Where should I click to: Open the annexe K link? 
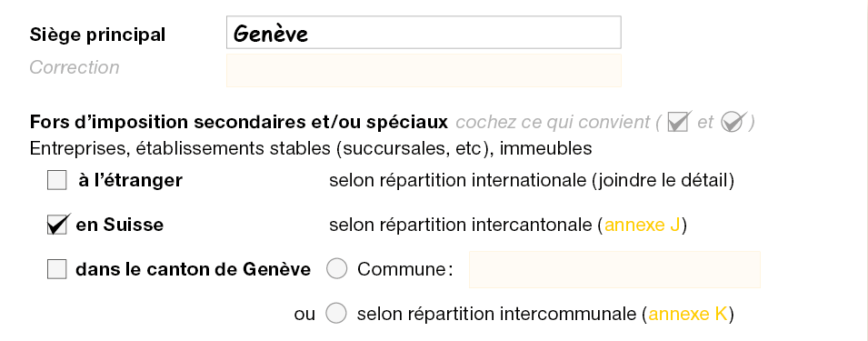point(688,314)
